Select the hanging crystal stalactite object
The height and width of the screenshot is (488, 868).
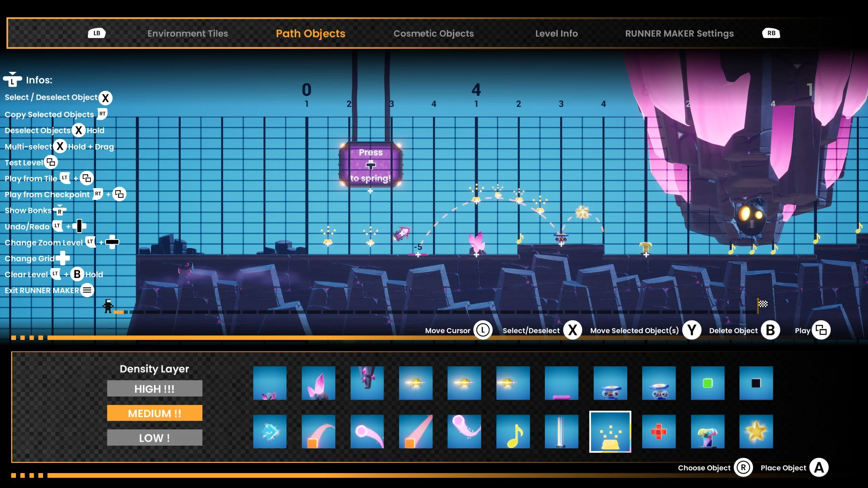pyautogui.click(x=367, y=383)
